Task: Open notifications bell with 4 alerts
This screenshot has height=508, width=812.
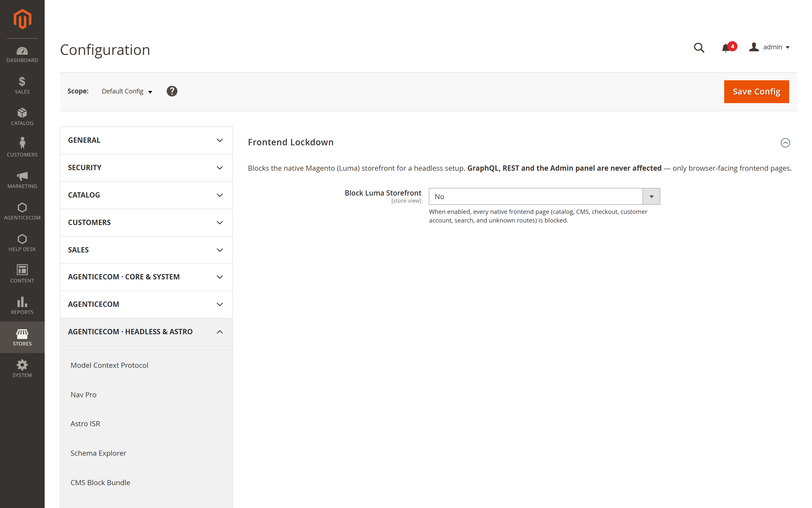Action: 729,47
